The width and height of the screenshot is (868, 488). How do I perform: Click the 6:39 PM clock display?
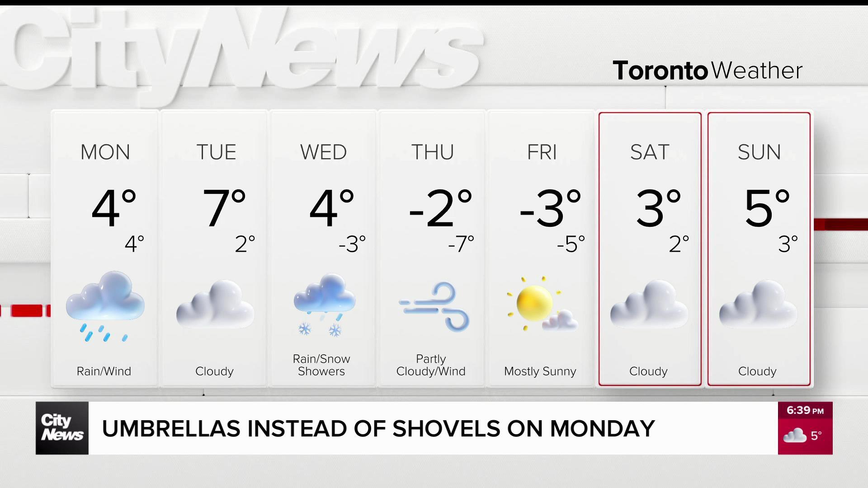coord(805,411)
